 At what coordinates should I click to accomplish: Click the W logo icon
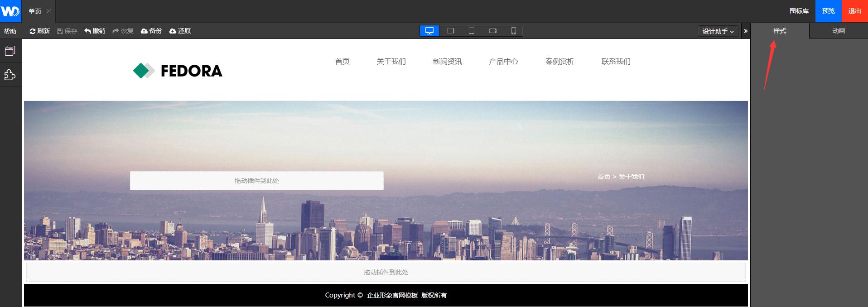10,11
